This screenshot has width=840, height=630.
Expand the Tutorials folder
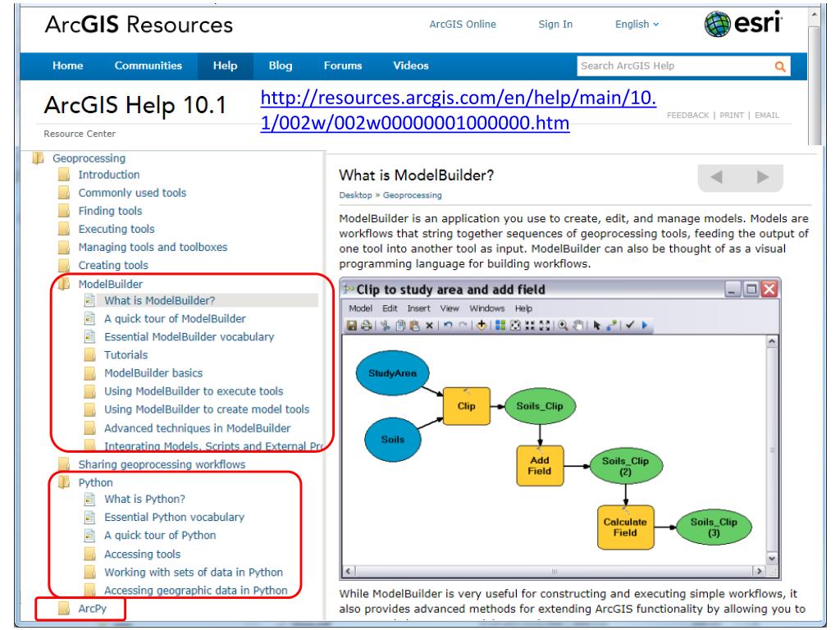point(89,355)
